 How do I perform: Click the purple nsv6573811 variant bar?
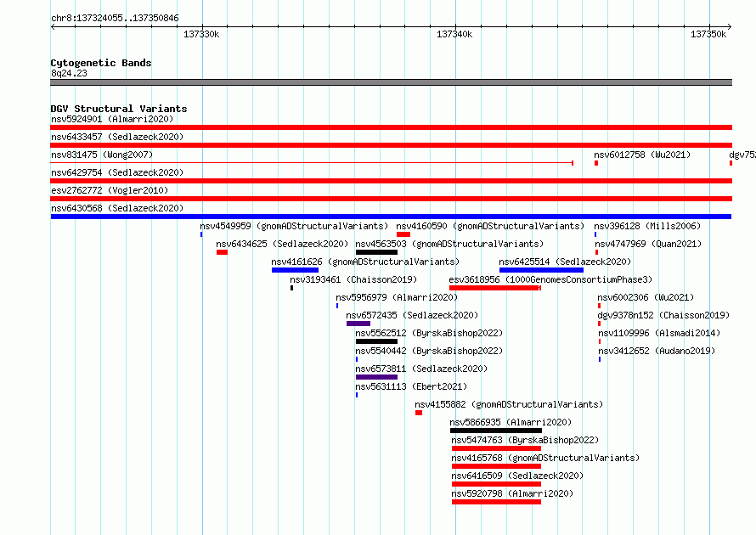pyautogui.click(x=376, y=377)
